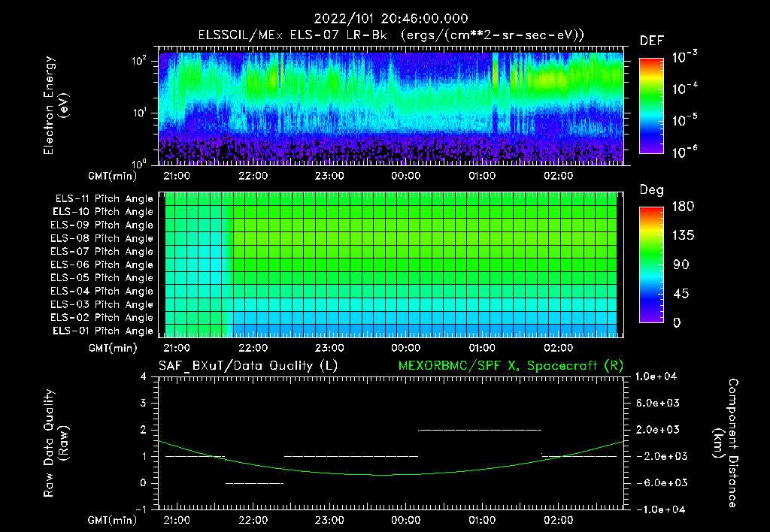Screen dimensions: 770x532
Task: Click the ELS-05 Pitch Angle row label
Action: click(102, 278)
